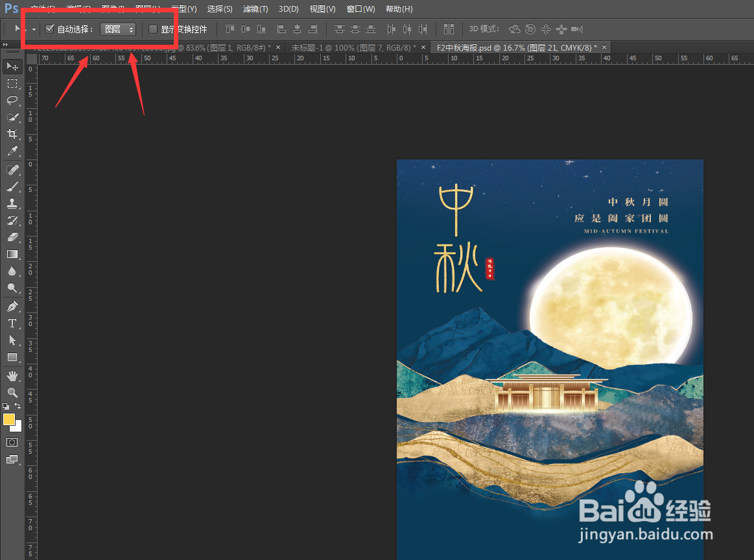Select the Pen tool
This screenshot has width=754, height=560.
click(12, 306)
